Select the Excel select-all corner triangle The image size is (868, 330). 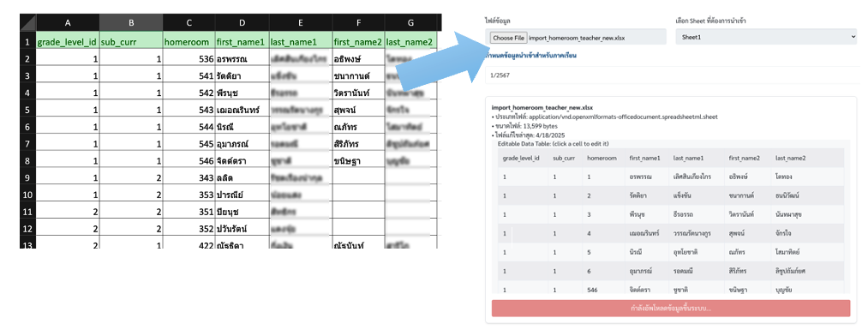(x=27, y=22)
